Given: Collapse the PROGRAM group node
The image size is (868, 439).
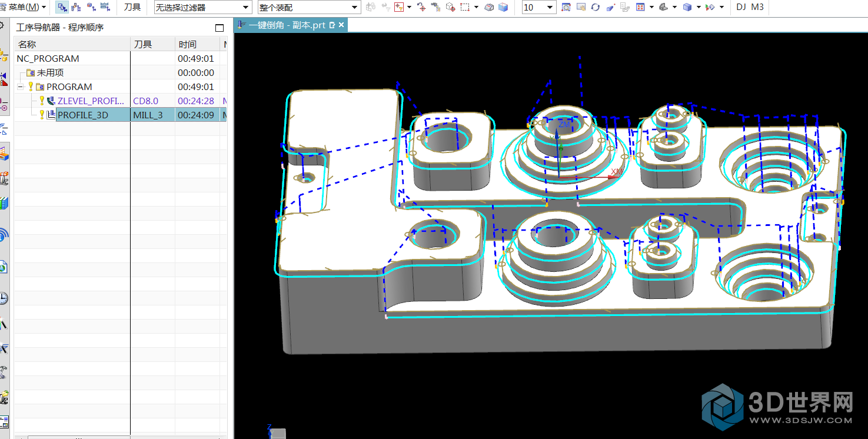Looking at the screenshot, I should 21,87.
